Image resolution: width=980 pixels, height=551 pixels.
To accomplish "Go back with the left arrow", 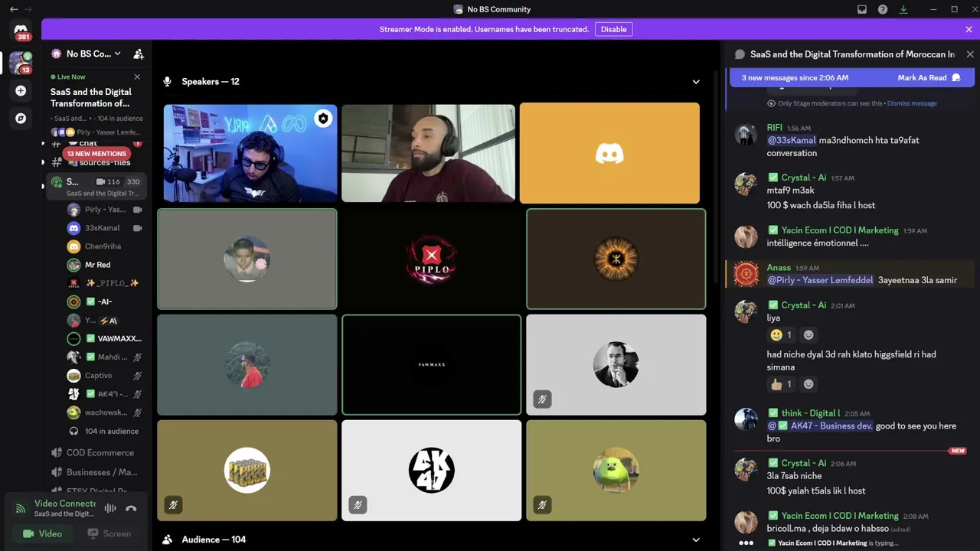I will [14, 9].
